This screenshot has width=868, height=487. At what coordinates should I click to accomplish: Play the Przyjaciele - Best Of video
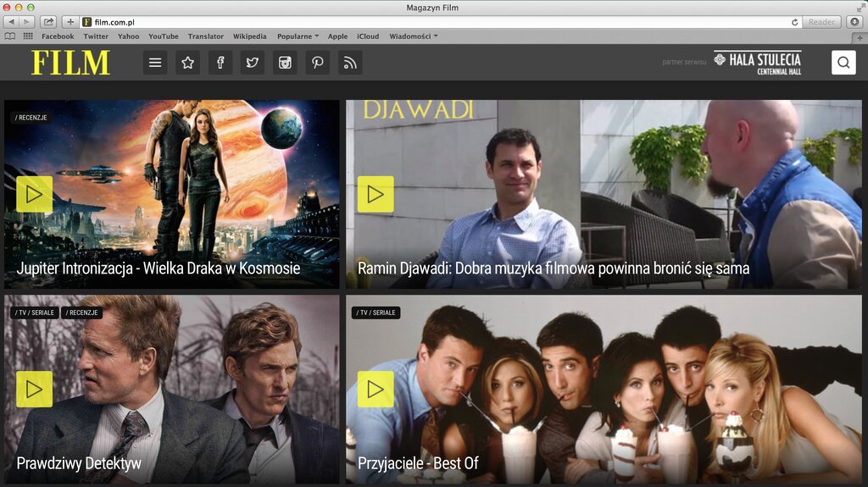[x=376, y=389]
